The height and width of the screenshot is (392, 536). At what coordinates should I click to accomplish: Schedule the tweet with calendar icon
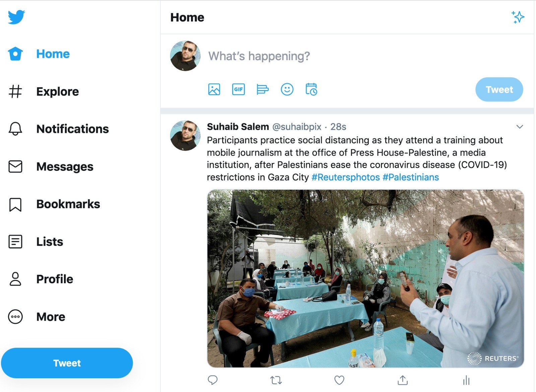click(311, 89)
